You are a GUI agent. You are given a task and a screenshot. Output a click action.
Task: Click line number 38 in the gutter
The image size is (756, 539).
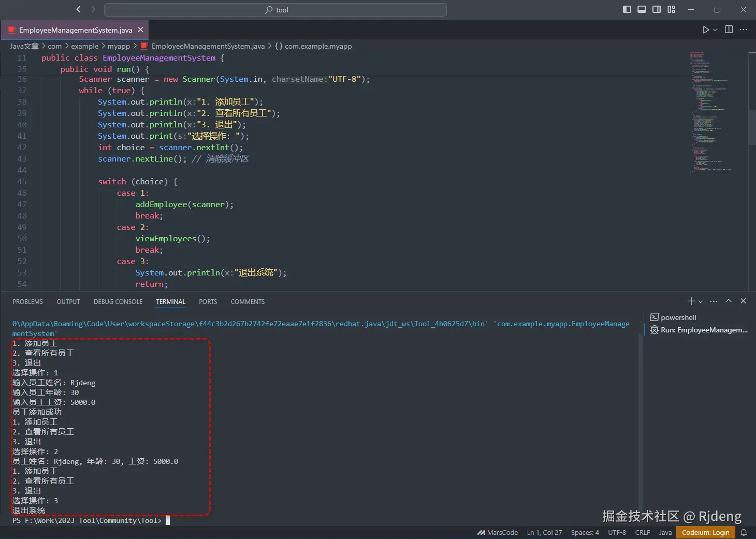coord(22,102)
